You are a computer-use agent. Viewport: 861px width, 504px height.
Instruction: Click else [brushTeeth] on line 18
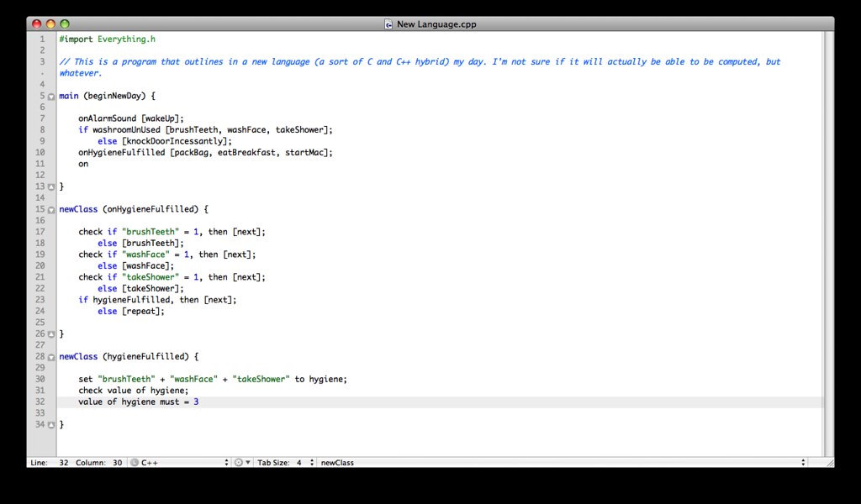(x=140, y=243)
